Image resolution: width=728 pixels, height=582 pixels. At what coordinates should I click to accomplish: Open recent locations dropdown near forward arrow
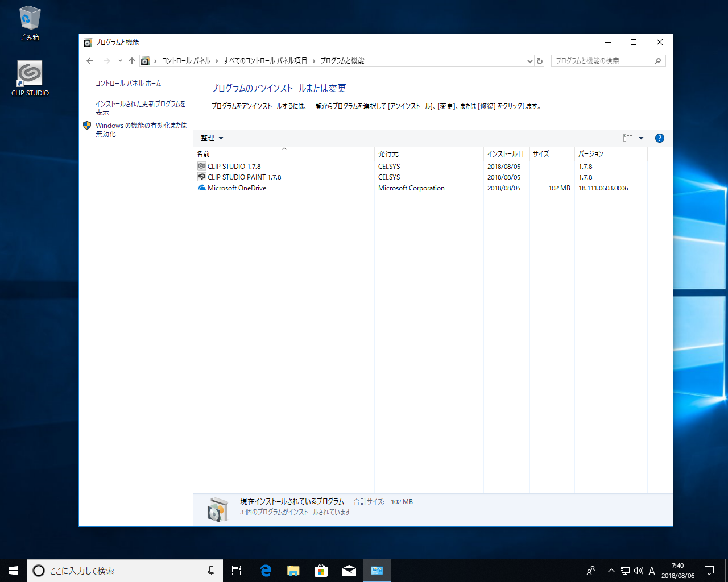click(x=120, y=61)
